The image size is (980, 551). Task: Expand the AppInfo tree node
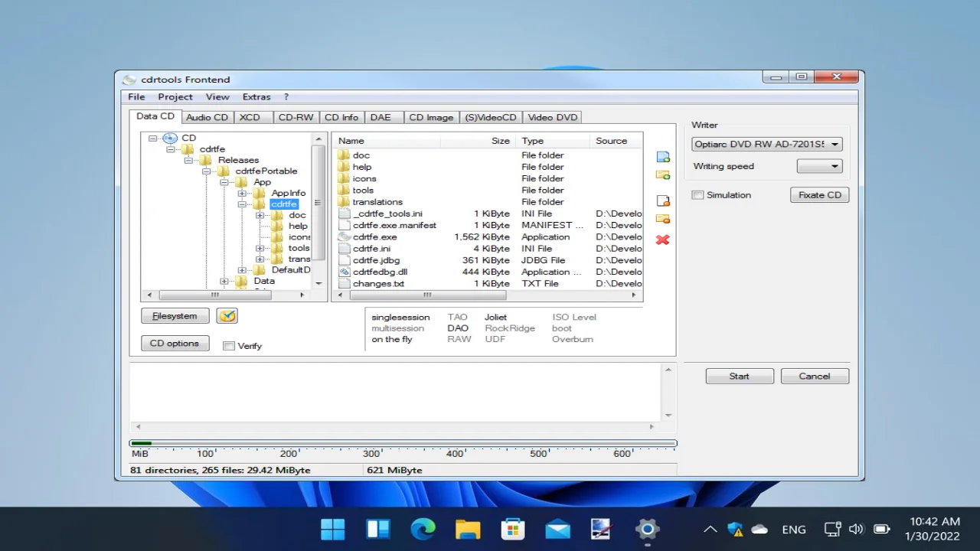coord(242,194)
